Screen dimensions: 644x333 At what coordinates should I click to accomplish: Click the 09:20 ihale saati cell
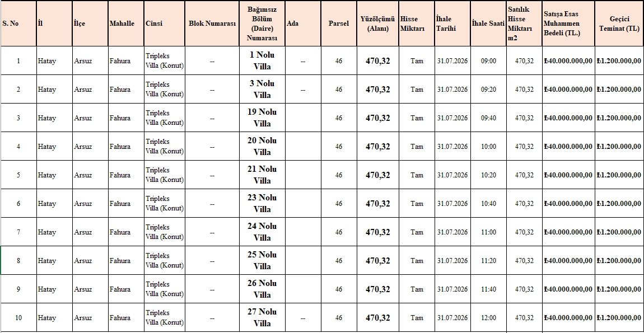click(488, 89)
